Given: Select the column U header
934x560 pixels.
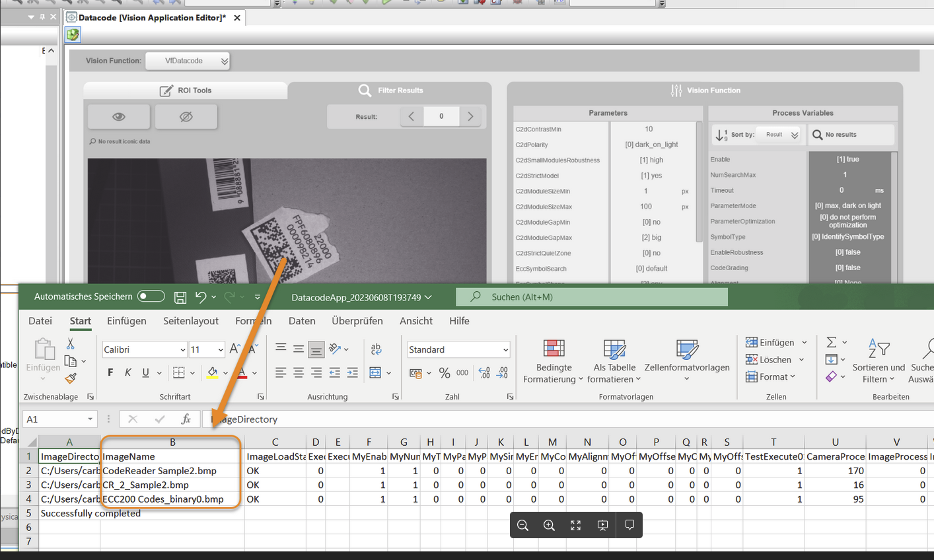Looking at the screenshot, I should point(835,442).
